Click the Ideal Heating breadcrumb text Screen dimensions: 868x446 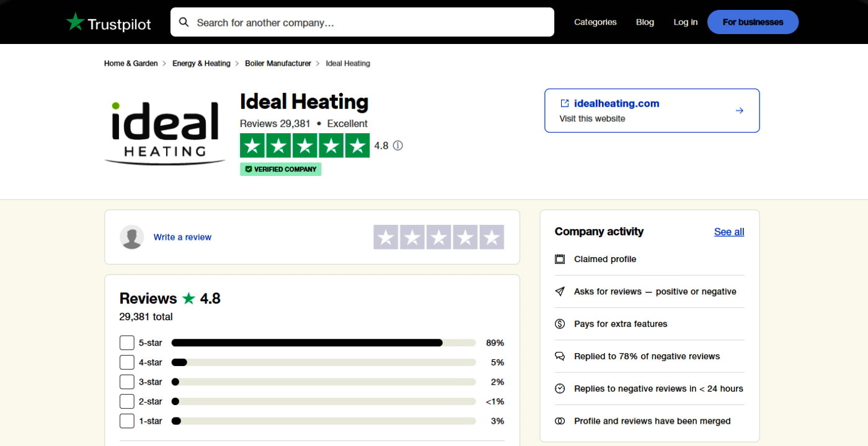(348, 63)
